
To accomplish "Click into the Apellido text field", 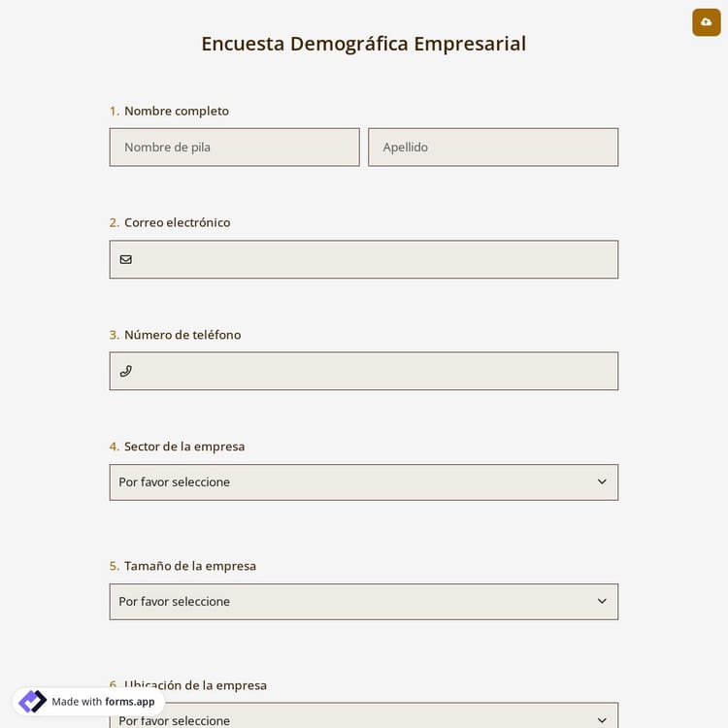I will click(x=492, y=148).
